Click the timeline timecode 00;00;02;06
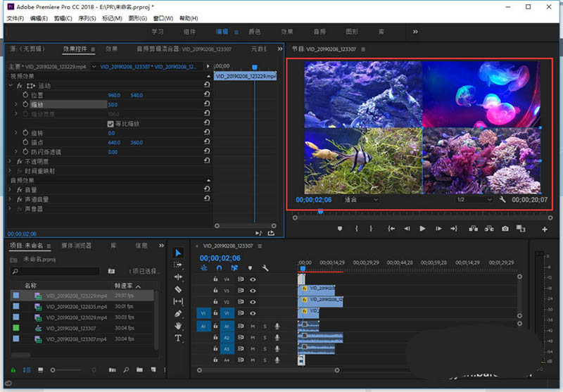This screenshot has height=392, width=563. pyautogui.click(x=220, y=258)
